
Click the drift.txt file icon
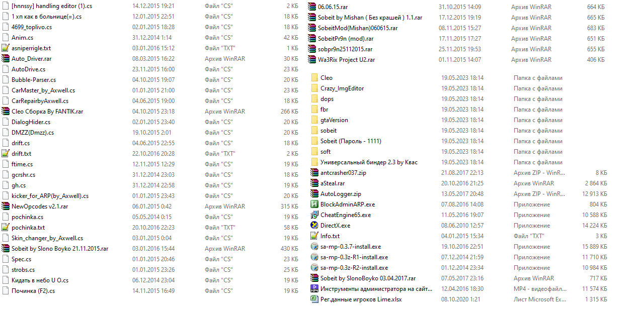[6, 154]
